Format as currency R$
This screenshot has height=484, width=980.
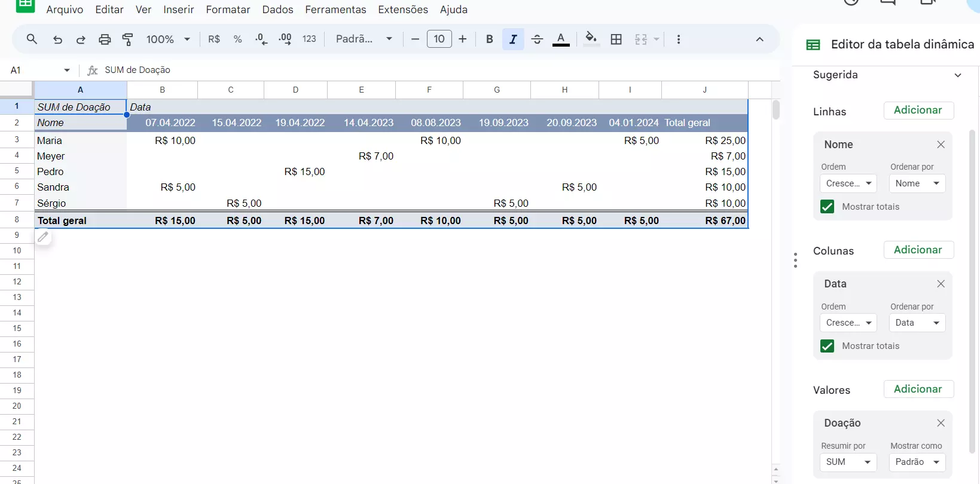(214, 39)
